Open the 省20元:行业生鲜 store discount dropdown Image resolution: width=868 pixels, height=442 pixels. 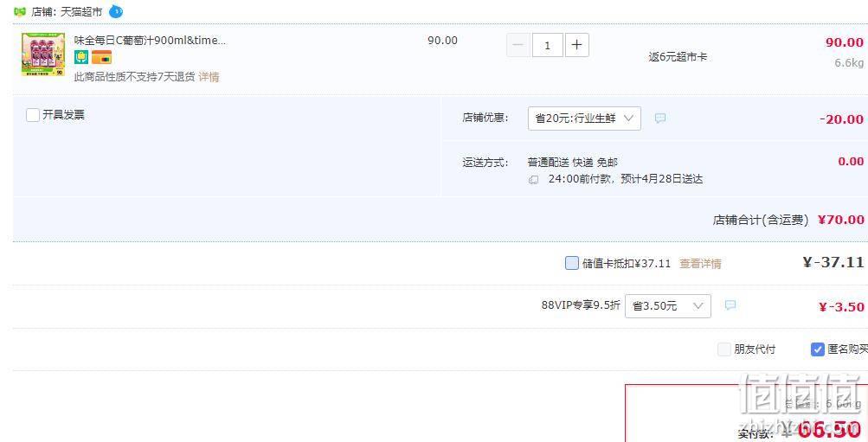coord(584,119)
